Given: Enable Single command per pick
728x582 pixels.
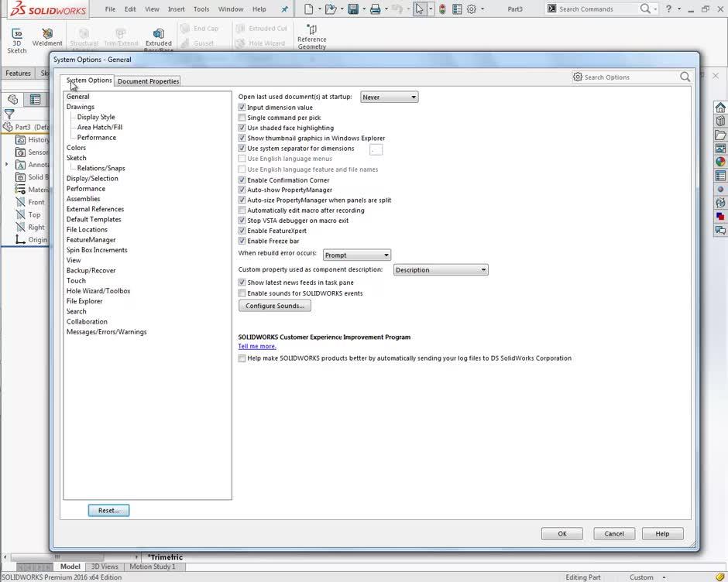Looking at the screenshot, I should pyautogui.click(x=242, y=117).
